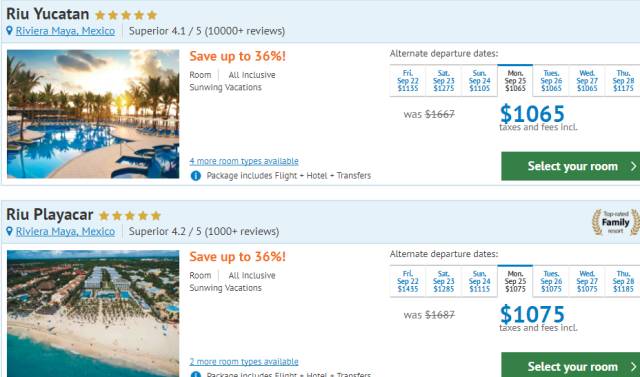Select Sat. Sep 23 departure for Riu Yucatan
Screen dimensions: 640x377
(x=444, y=80)
